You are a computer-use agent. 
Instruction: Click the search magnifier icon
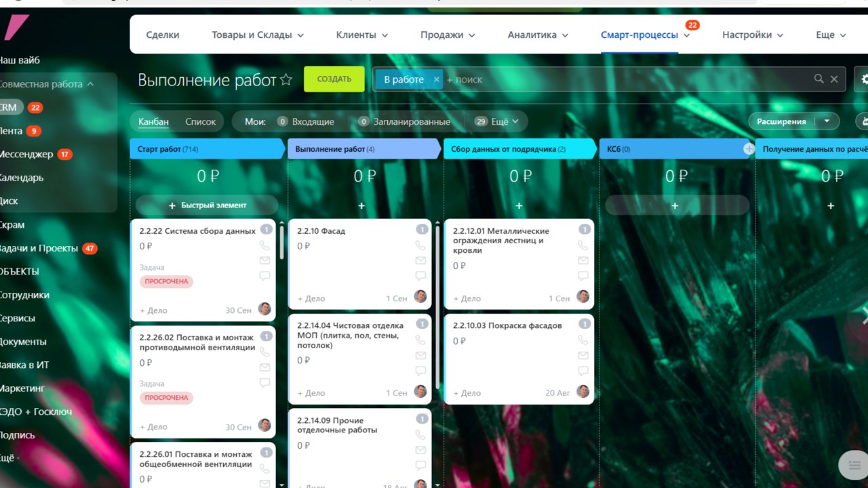tap(819, 79)
